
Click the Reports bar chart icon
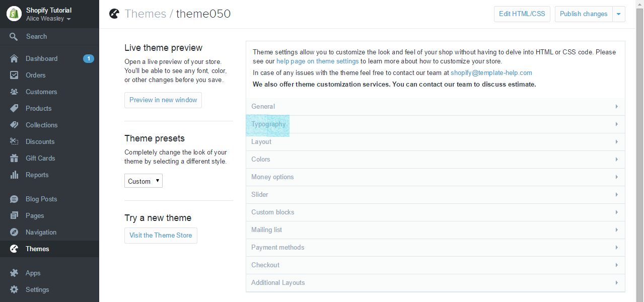(14, 175)
